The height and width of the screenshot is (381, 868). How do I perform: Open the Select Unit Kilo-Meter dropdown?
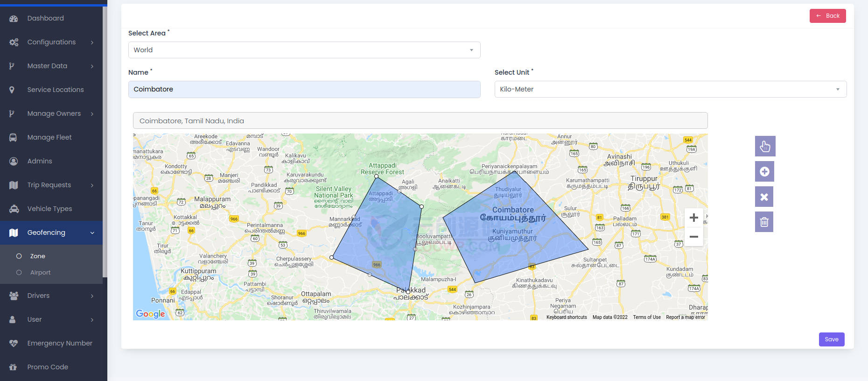click(671, 89)
